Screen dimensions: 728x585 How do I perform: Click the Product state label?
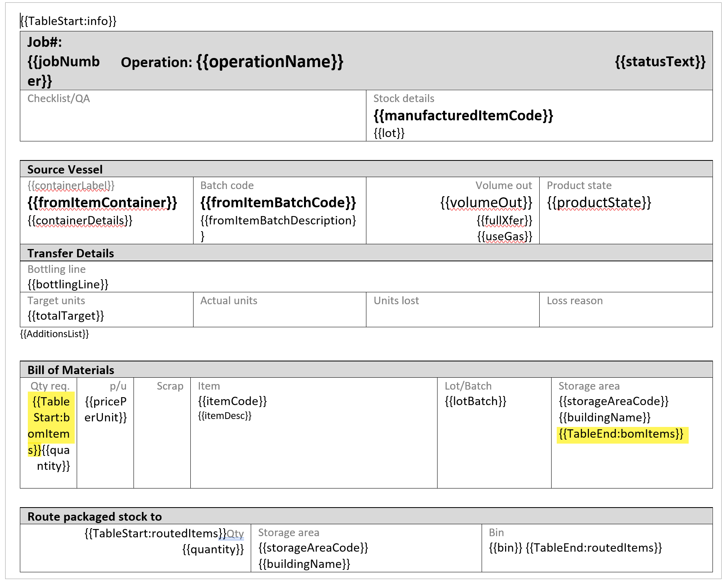click(x=579, y=185)
